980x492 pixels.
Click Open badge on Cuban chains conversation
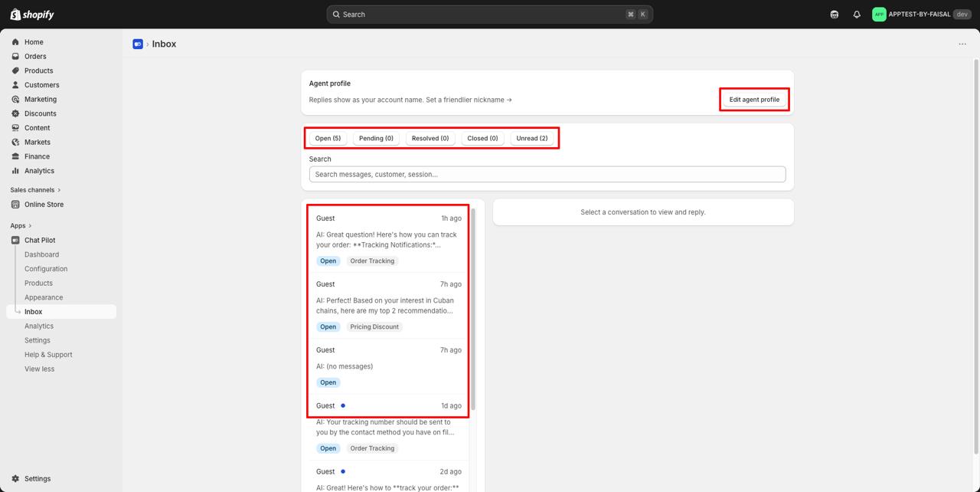pos(328,327)
